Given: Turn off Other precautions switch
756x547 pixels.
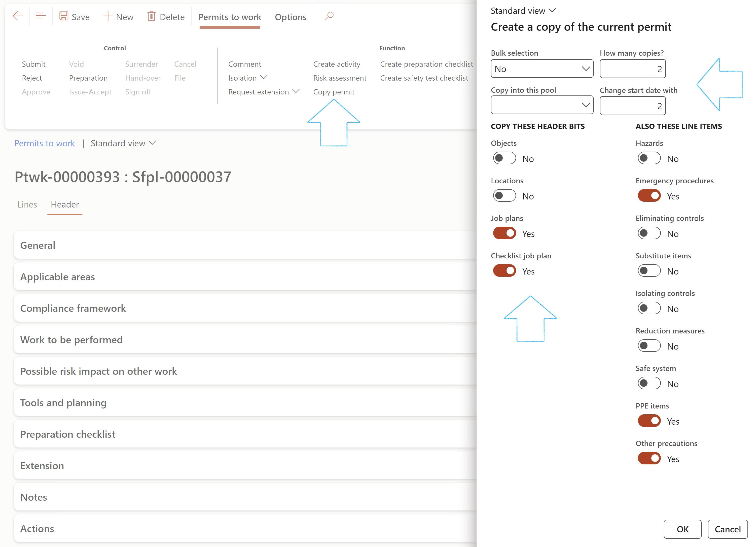Looking at the screenshot, I should tap(649, 459).
